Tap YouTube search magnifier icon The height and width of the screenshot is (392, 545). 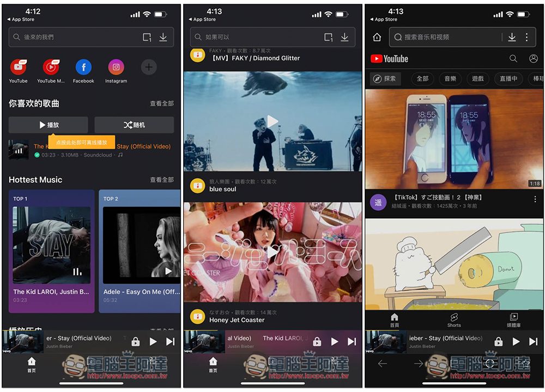point(513,58)
